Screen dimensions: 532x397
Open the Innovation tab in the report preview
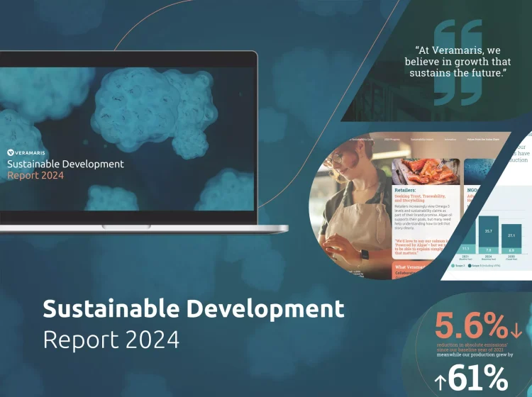click(x=450, y=140)
